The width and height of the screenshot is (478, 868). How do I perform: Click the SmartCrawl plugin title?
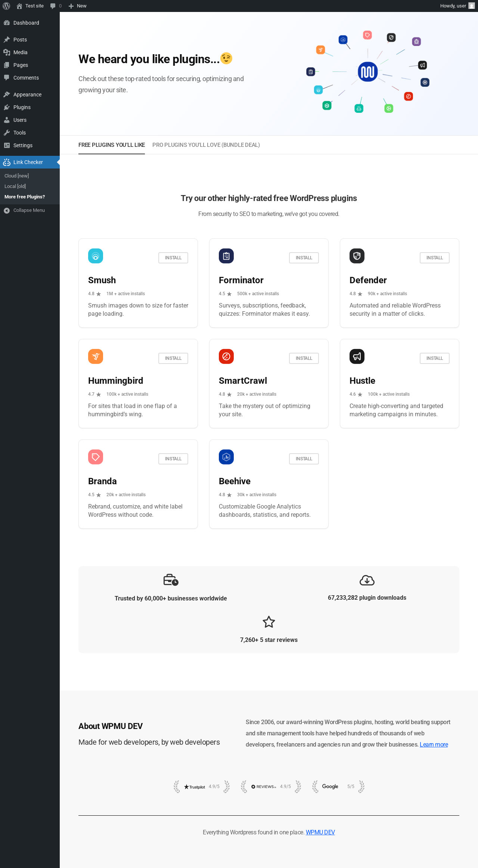coord(243,381)
